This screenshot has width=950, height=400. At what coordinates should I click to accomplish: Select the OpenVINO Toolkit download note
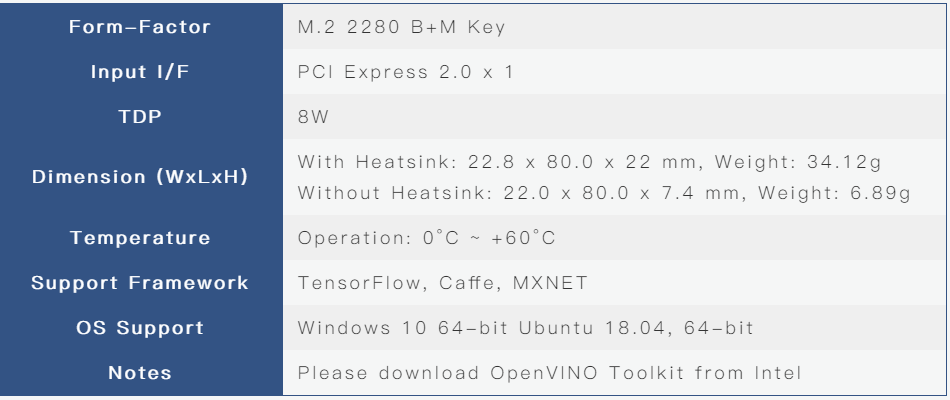pos(550,373)
